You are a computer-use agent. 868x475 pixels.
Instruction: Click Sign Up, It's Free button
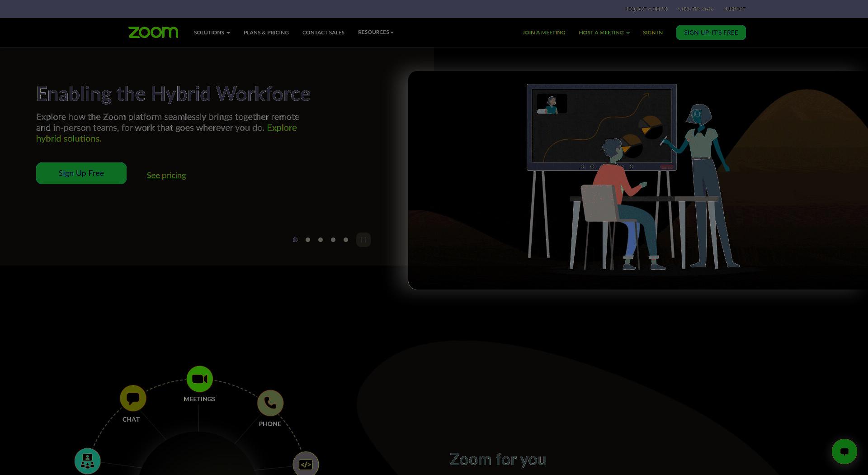pyautogui.click(x=711, y=33)
